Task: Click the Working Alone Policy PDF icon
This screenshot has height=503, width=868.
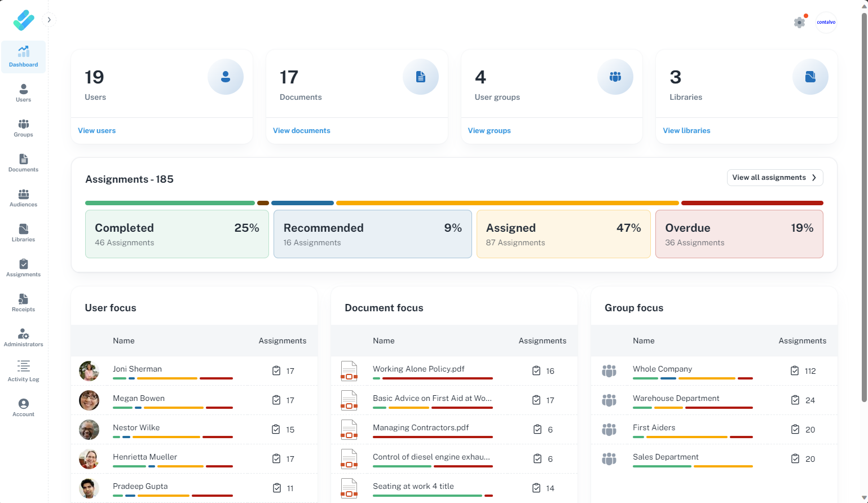Action: [x=349, y=371]
